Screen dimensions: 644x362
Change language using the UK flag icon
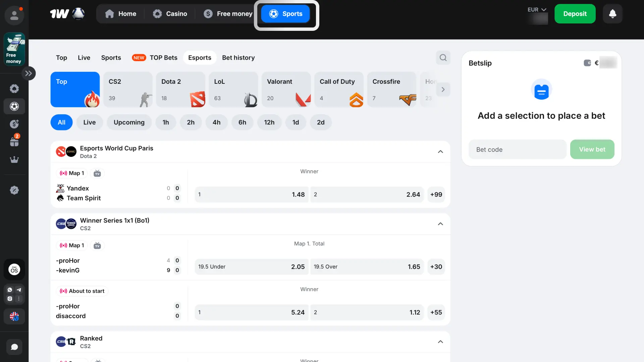tap(14, 316)
